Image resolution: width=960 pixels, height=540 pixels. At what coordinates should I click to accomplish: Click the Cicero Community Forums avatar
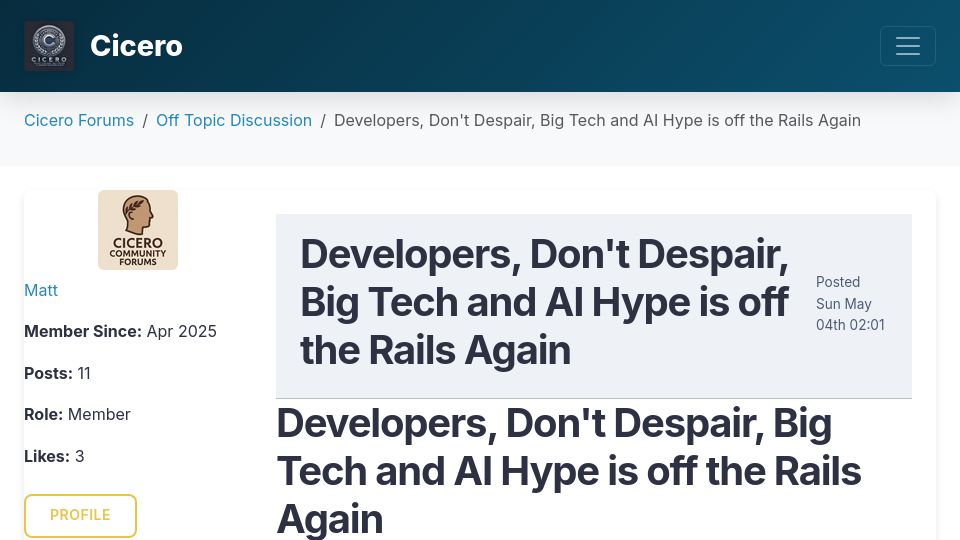tap(138, 230)
